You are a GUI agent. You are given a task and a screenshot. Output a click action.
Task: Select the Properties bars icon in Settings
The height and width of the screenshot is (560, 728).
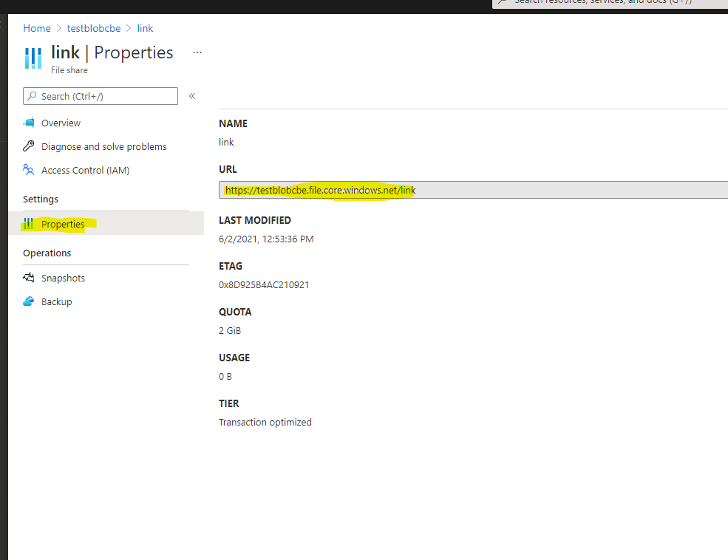[x=29, y=224]
